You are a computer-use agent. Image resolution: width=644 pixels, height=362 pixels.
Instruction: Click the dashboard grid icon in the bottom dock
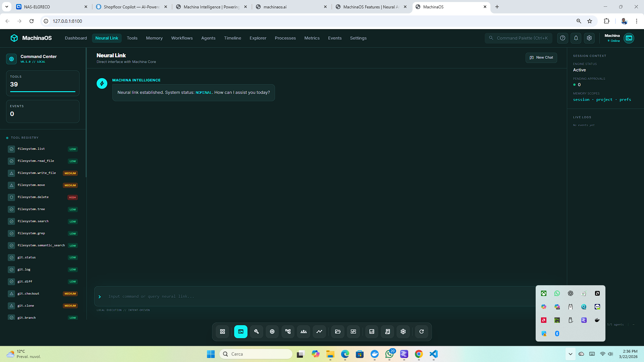point(222,331)
